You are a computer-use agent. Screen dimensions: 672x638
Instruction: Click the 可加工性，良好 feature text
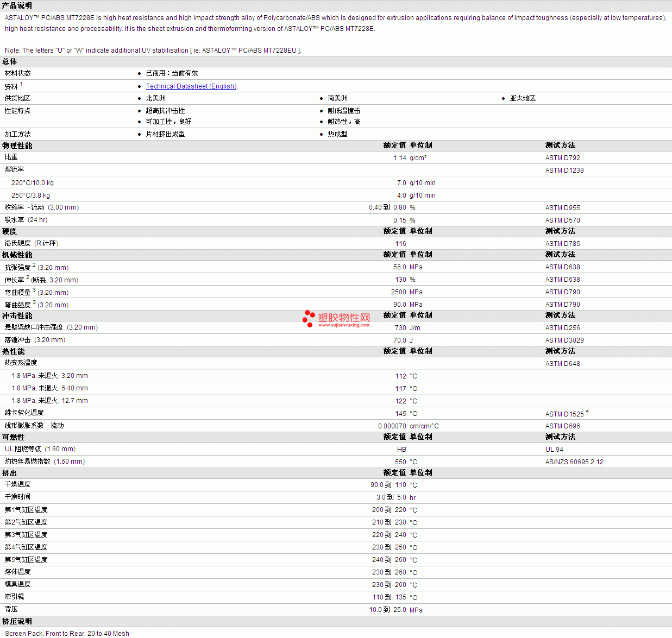click(168, 122)
